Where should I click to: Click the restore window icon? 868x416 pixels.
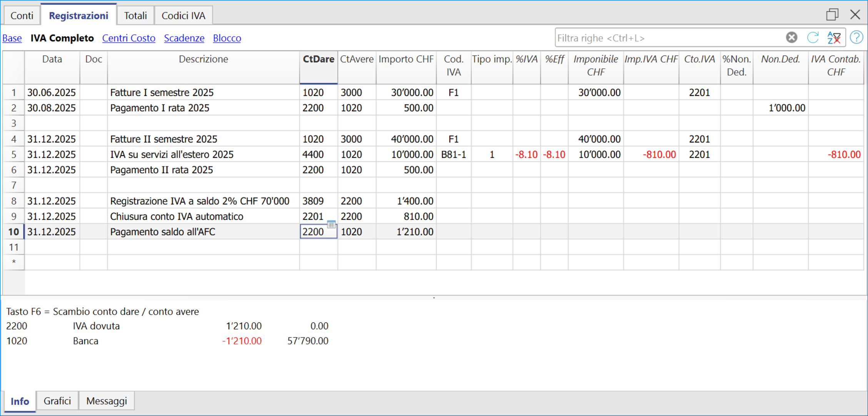(x=832, y=15)
